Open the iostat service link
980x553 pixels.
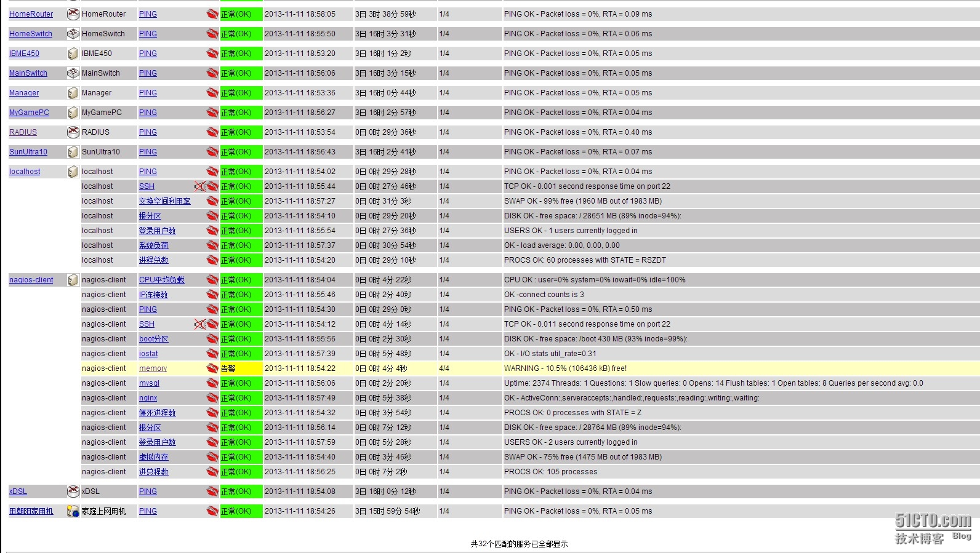148,354
